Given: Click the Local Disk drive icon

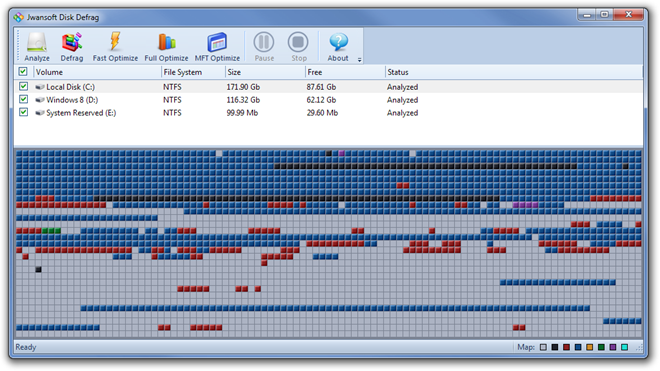Looking at the screenshot, I should tap(40, 87).
